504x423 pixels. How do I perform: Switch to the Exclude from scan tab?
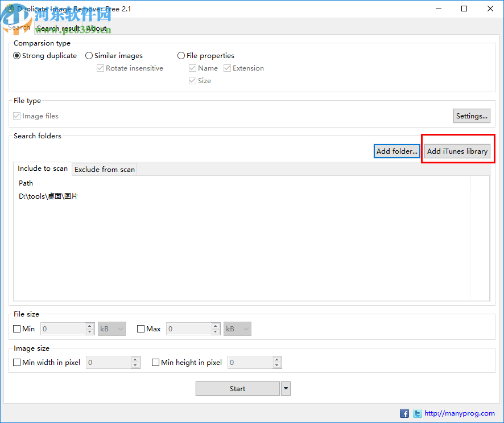point(104,169)
